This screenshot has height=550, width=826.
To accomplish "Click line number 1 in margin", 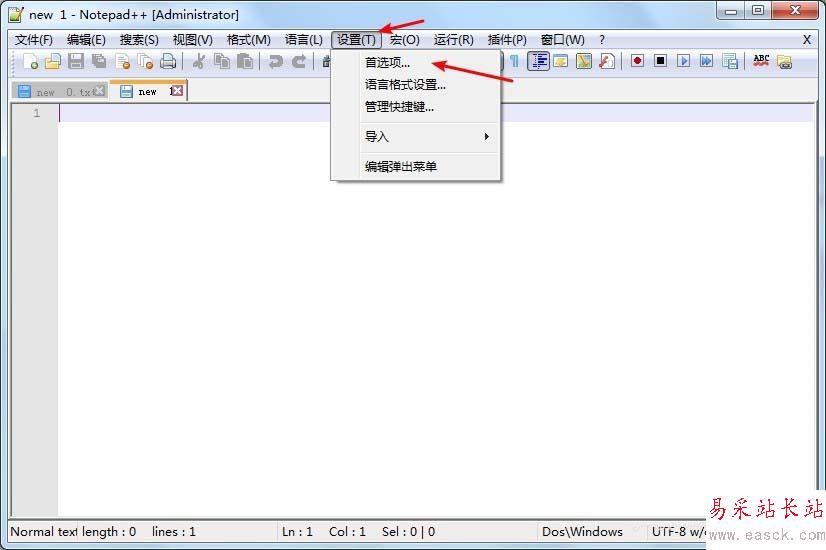I will click(36, 113).
